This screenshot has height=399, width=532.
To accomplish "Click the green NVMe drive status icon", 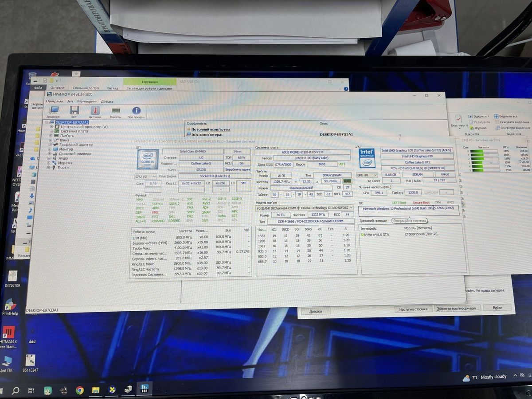I will tap(362, 234).
